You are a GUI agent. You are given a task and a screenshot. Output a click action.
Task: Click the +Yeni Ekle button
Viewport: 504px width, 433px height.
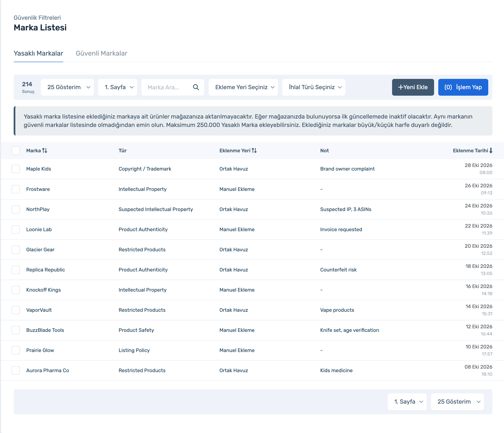(x=413, y=87)
